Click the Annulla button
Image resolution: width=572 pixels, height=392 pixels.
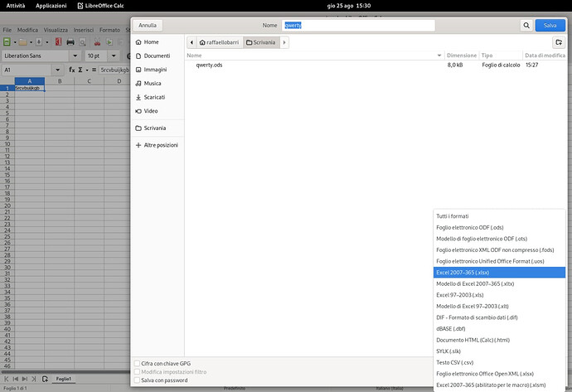pyautogui.click(x=148, y=25)
